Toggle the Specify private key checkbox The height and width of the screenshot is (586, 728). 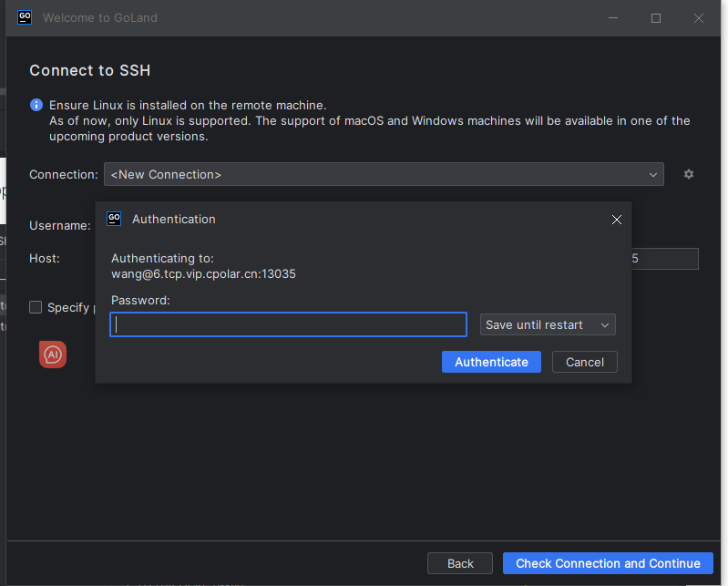coord(36,307)
